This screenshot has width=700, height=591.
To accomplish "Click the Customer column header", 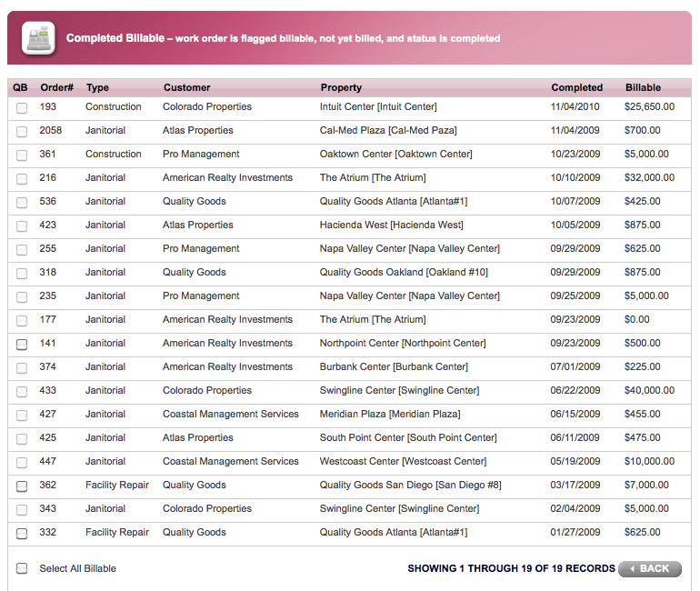I will pos(186,87).
